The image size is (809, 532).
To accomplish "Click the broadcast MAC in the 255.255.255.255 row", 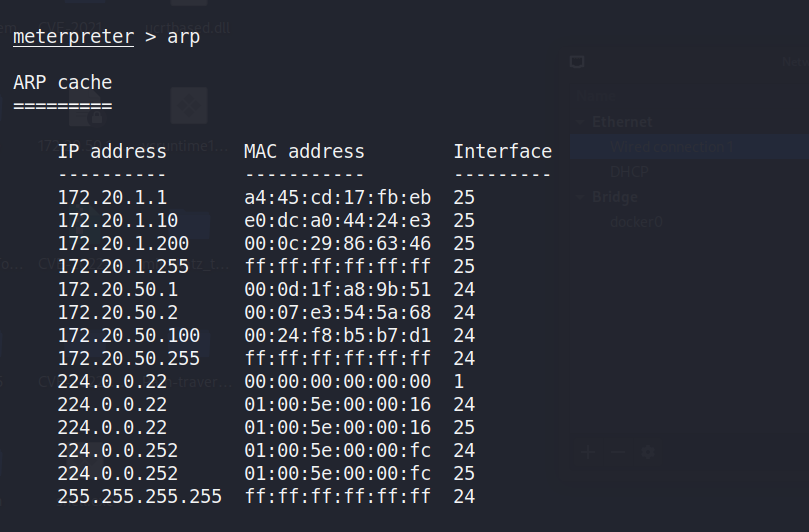I will coord(337,496).
